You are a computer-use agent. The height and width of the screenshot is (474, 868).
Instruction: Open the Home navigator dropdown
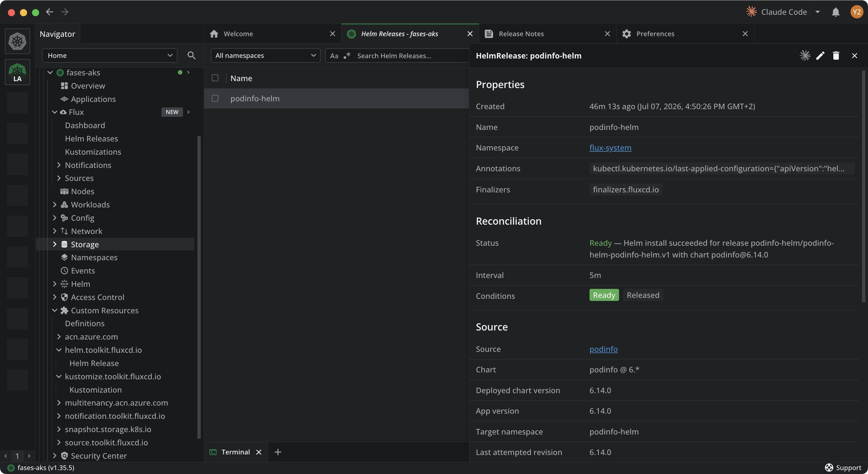[109, 55]
